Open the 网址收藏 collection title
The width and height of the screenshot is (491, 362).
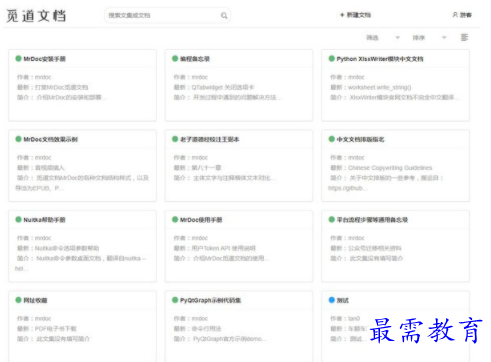pos(35,300)
